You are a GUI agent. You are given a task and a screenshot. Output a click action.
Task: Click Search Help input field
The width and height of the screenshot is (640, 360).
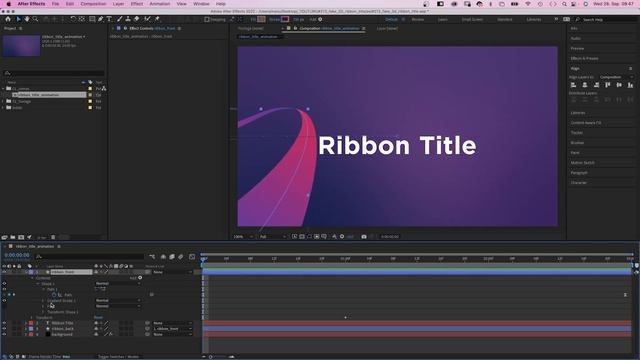click(x=606, y=19)
